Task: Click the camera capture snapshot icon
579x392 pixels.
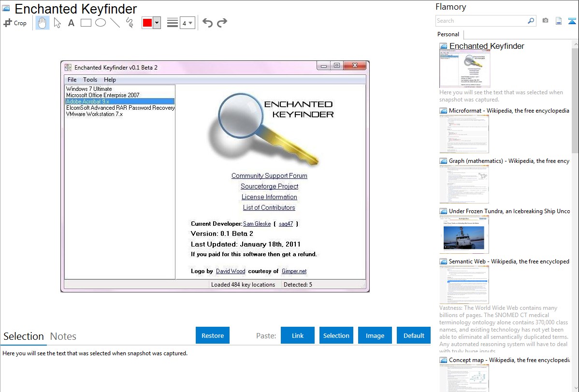Action: [545, 21]
